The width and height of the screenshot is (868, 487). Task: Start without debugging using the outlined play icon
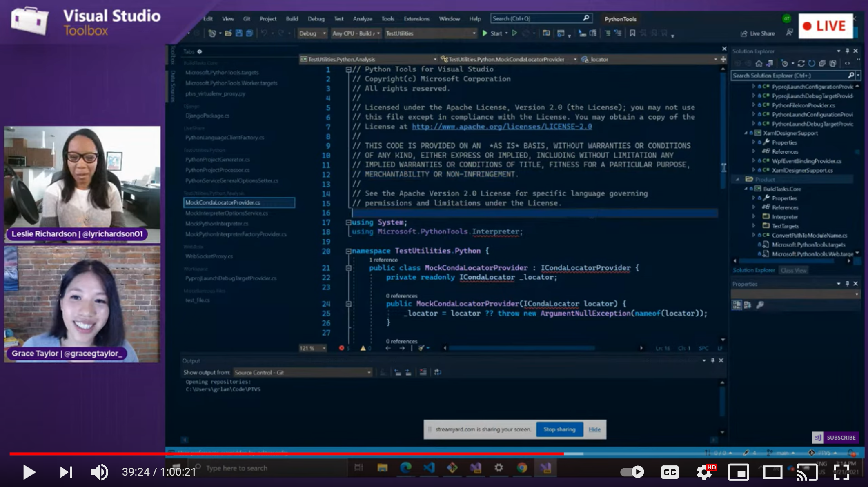(514, 33)
